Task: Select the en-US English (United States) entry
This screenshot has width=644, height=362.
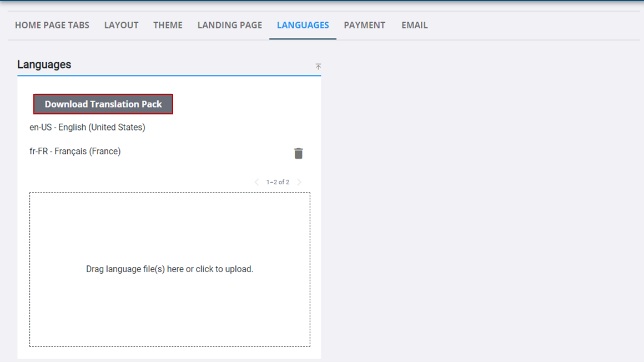Action: point(87,127)
